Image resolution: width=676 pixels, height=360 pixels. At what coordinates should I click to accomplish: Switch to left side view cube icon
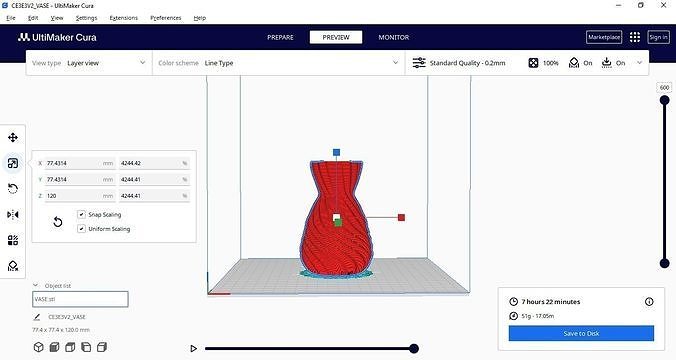86,347
